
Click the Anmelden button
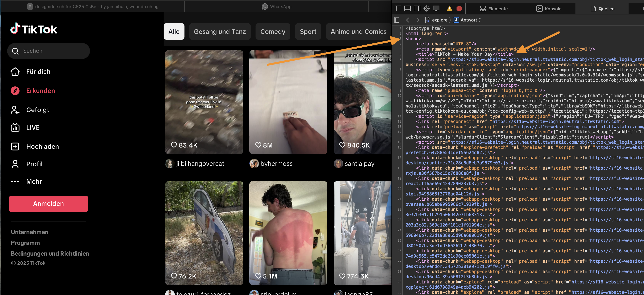click(x=49, y=203)
